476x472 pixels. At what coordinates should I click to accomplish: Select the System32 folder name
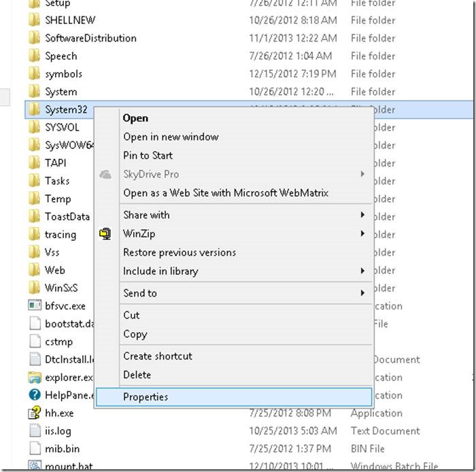coord(66,109)
